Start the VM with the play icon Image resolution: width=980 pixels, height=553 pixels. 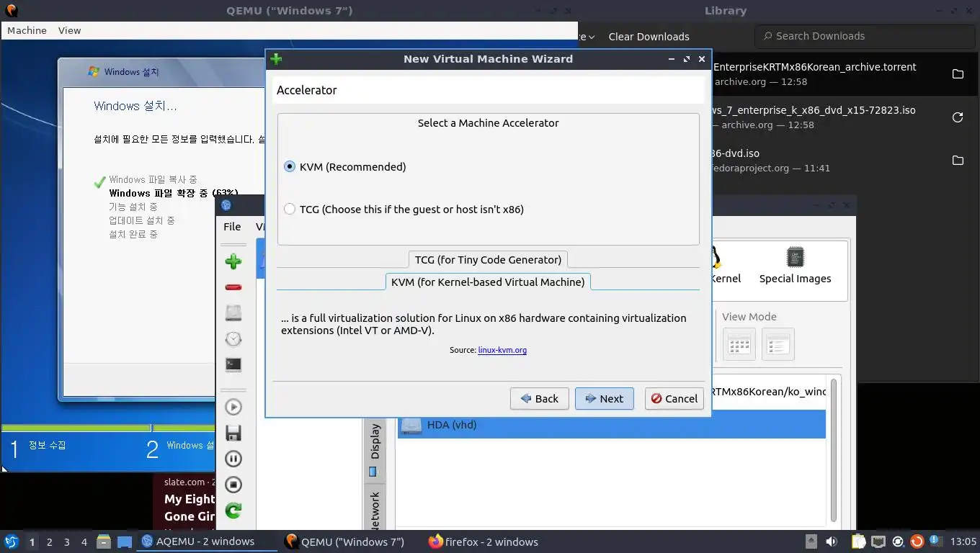[233, 407]
